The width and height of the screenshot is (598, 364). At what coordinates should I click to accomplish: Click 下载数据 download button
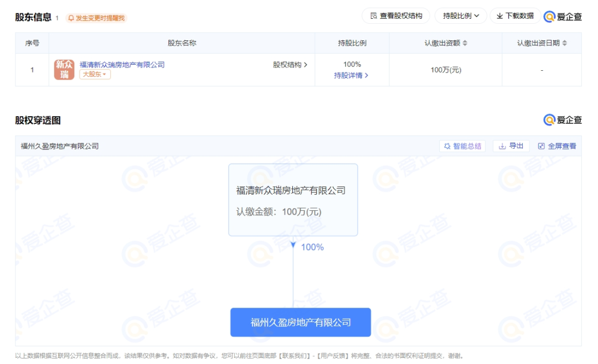(x=514, y=16)
